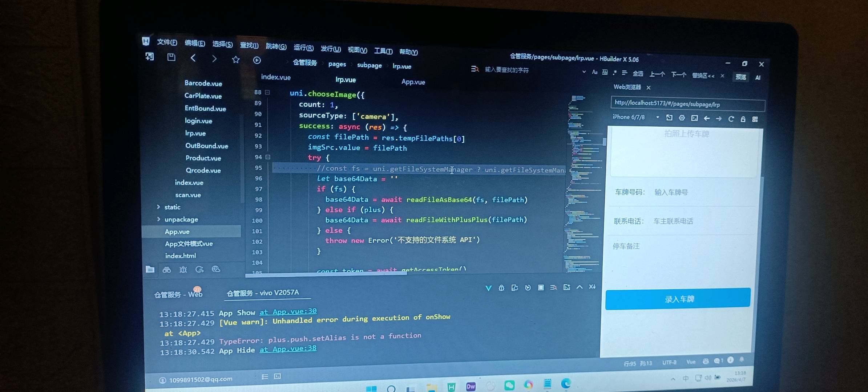Click the debug bug icon in the console toolbar
868x392 pixels.
coord(501,288)
